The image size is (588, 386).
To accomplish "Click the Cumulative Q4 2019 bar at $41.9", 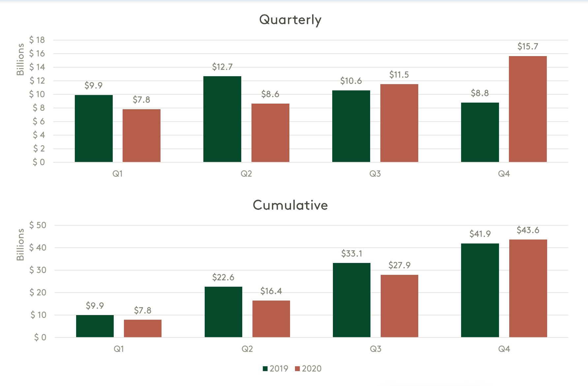I will pyautogui.click(x=480, y=290).
